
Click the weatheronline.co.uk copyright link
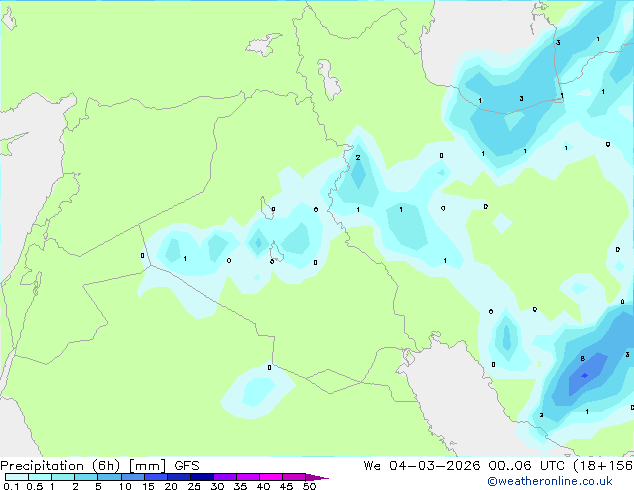(550, 481)
